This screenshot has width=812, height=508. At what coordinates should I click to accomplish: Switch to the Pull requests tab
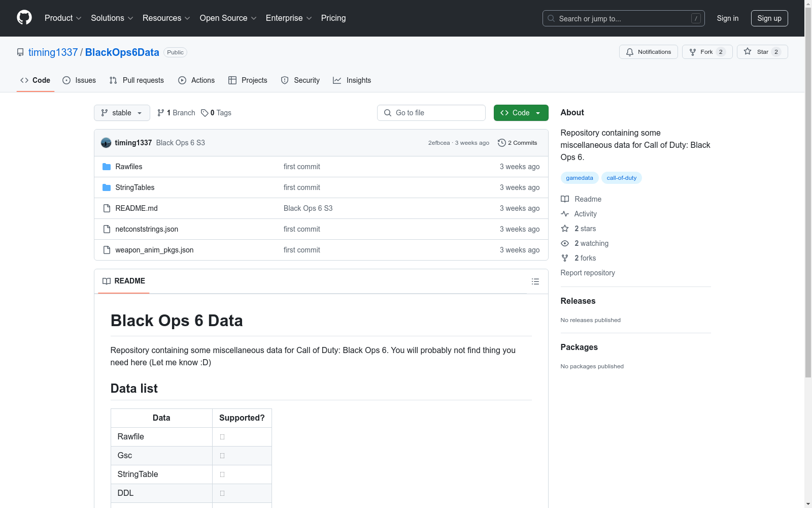click(137, 80)
